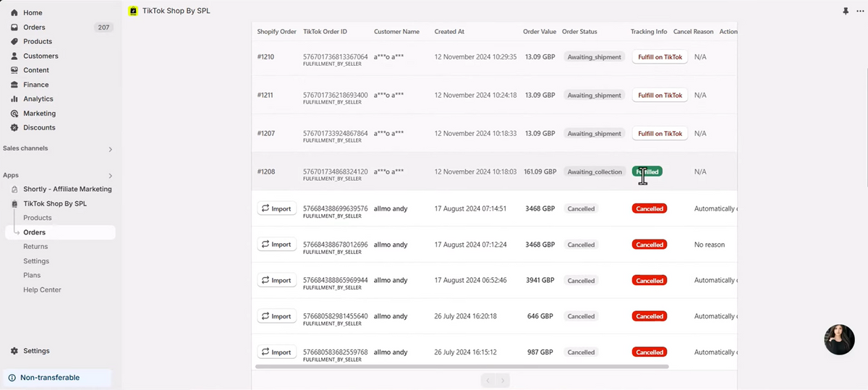Click the Home icon in sidebar
Screen dimensions: 868x390
pyautogui.click(x=14, y=13)
